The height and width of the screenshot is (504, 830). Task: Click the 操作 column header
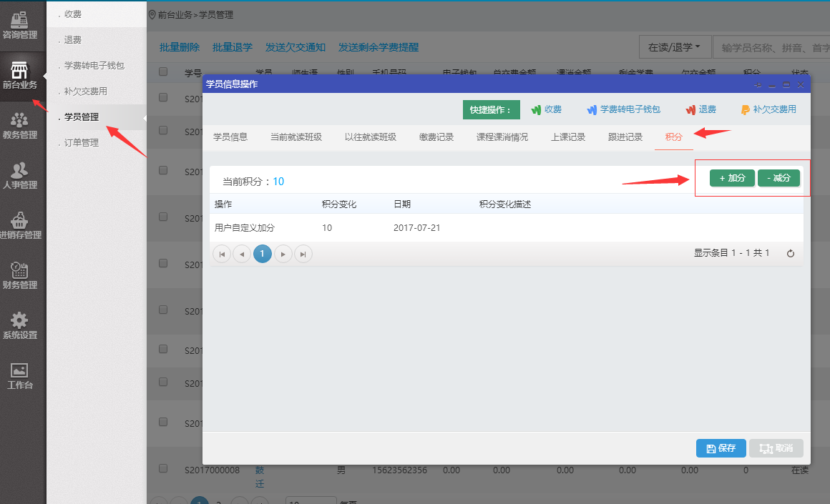223,204
